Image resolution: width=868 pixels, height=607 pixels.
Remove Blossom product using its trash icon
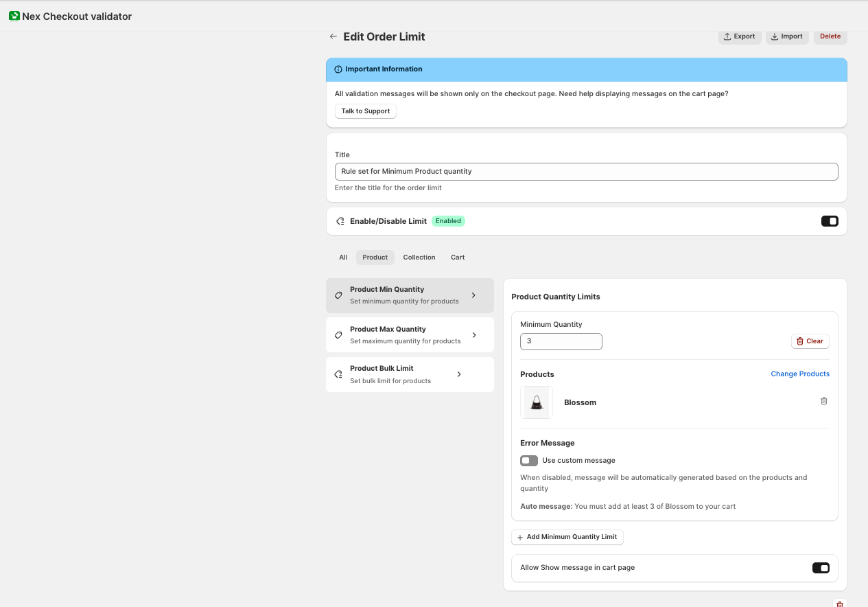(824, 401)
